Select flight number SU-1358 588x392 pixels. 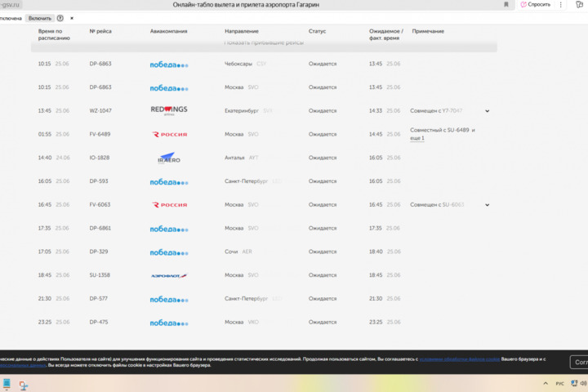(100, 275)
